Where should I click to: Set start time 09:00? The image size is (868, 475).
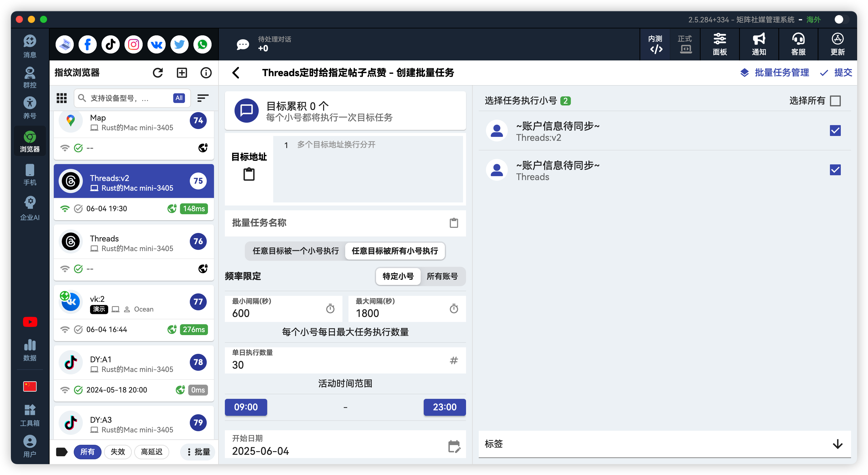point(246,407)
